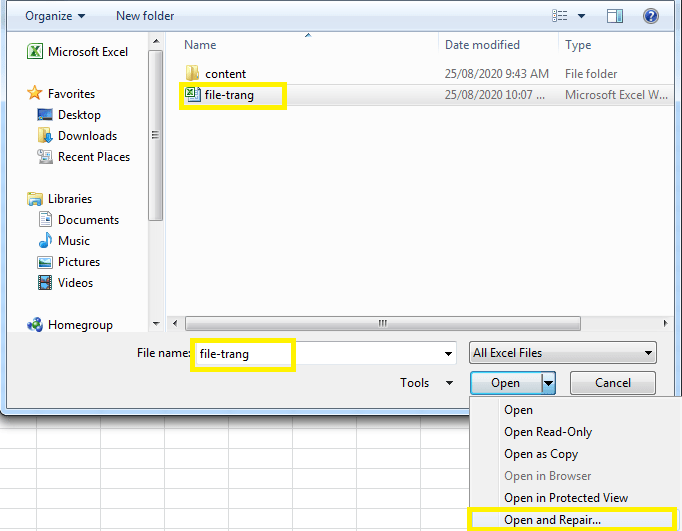Click the Homegroup icon
Image resolution: width=682 pixels, height=531 pixels.
pos(35,324)
